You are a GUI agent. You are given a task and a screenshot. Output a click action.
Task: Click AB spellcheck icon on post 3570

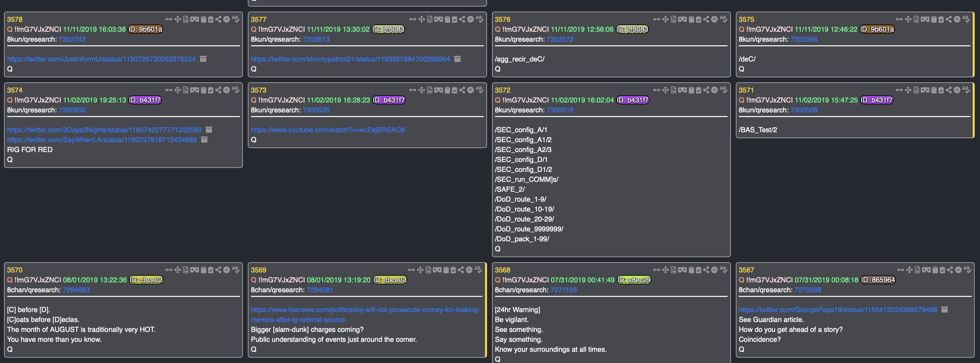point(236,269)
